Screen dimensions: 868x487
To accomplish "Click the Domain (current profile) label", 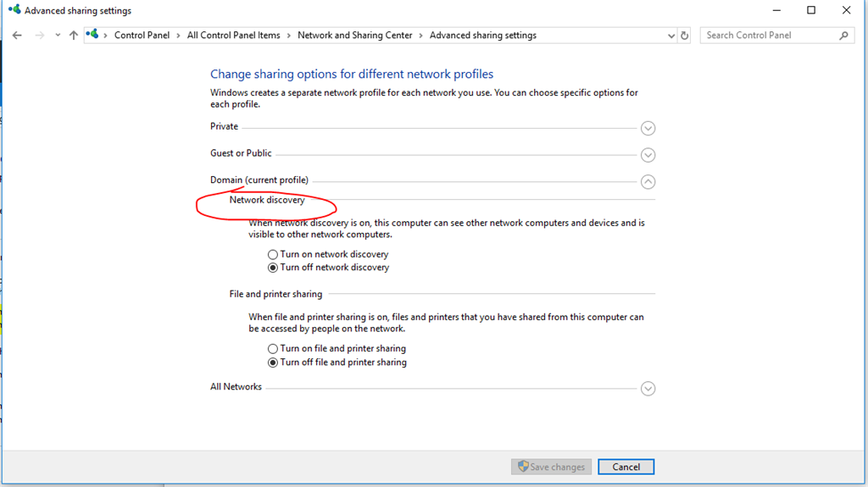I will (x=259, y=180).
